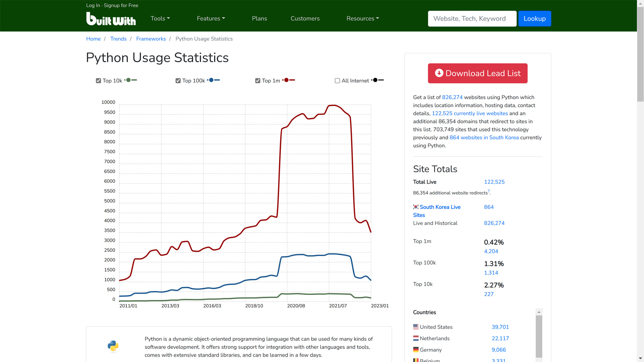Click the Python logo icon
Viewport: 644px width, 362px height.
point(113,346)
